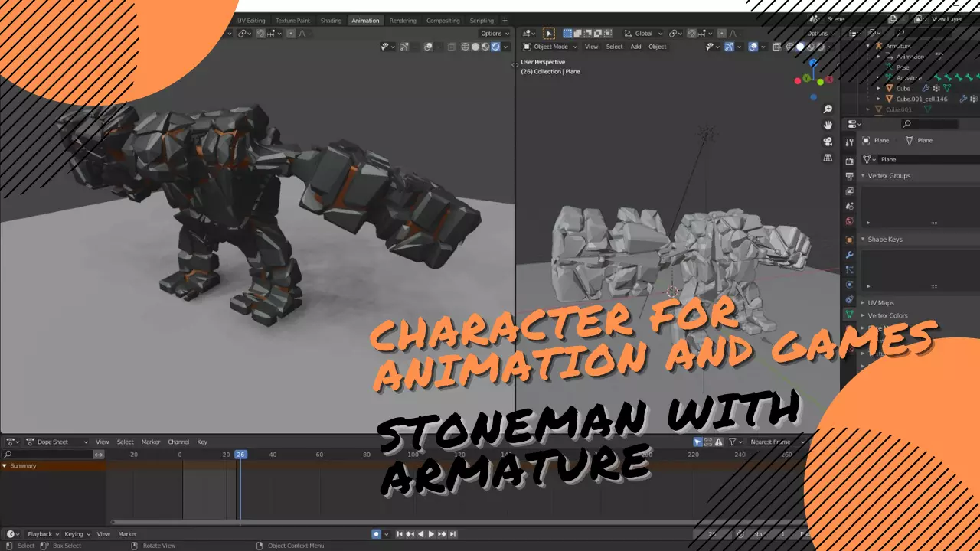The width and height of the screenshot is (980, 551).
Task: Open the Object Mode dropdown
Action: click(551, 47)
